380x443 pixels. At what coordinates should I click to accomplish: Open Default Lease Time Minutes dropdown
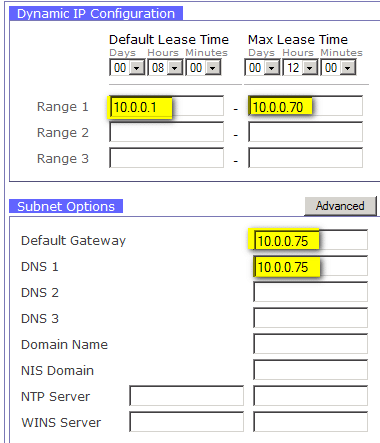(x=203, y=68)
